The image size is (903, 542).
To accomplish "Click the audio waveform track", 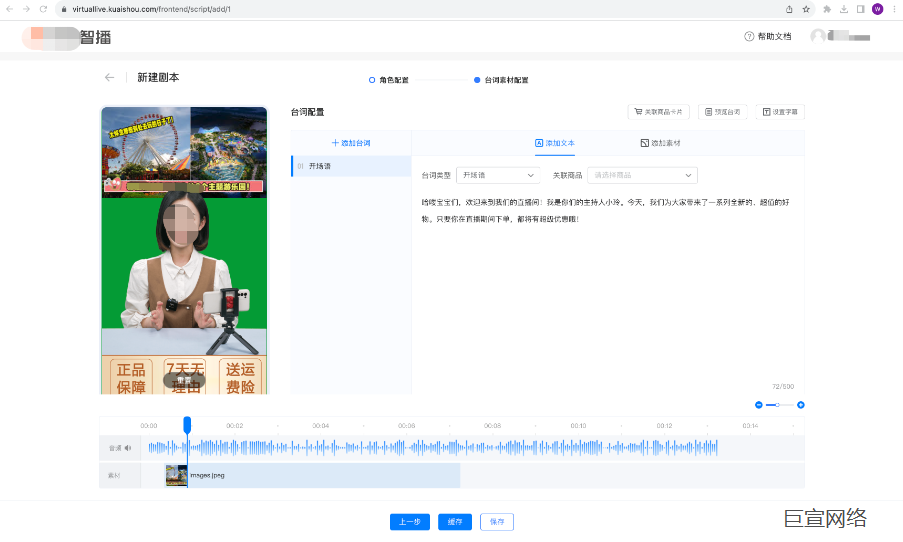I will (x=433, y=448).
